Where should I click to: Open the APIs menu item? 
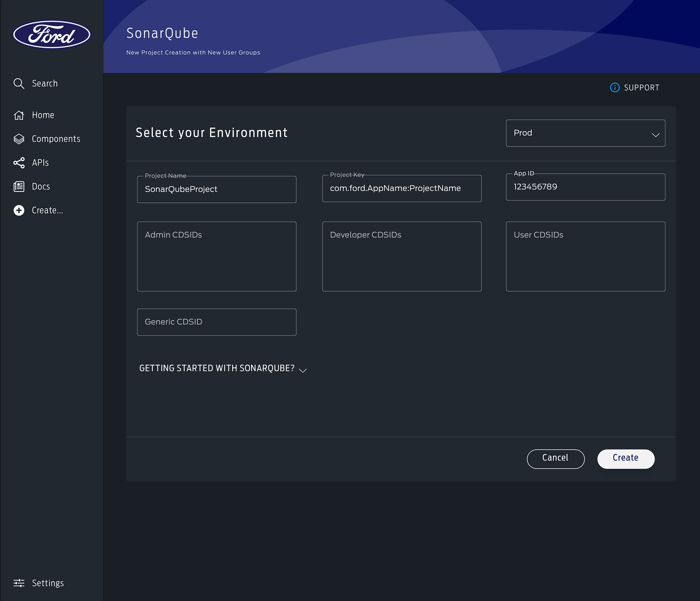40,163
